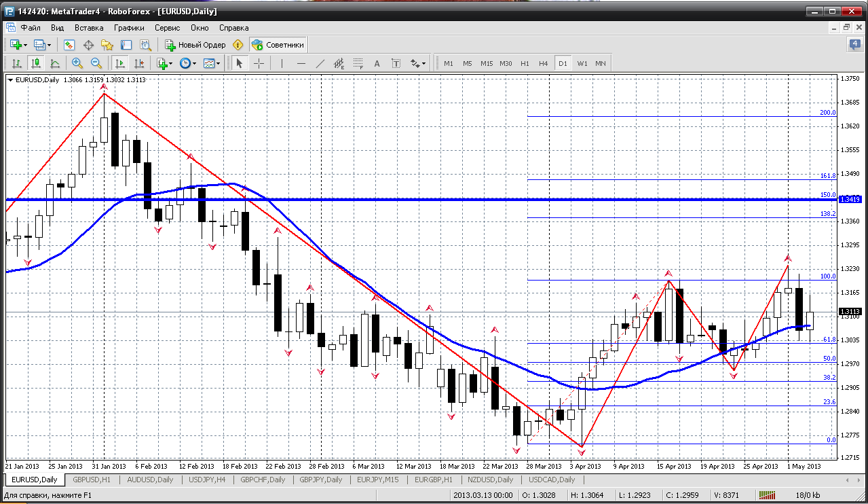
Task: Select the equidistant channel tool
Action: pos(339,63)
